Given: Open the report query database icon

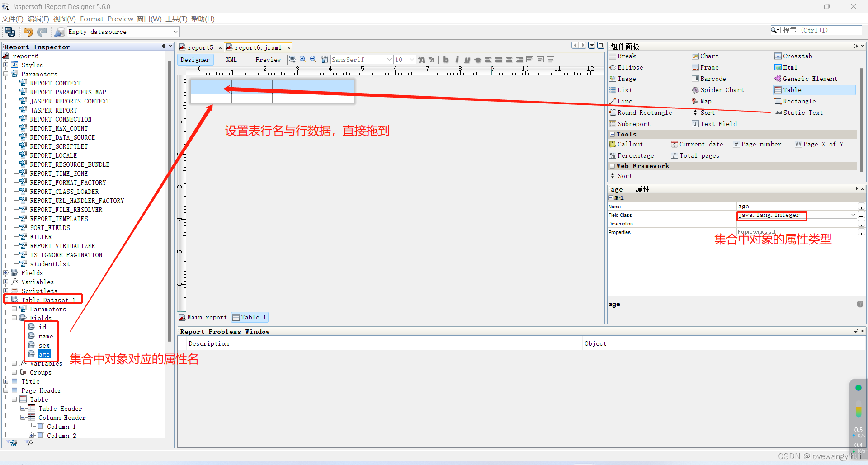Looking at the screenshot, I should tap(292, 59).
